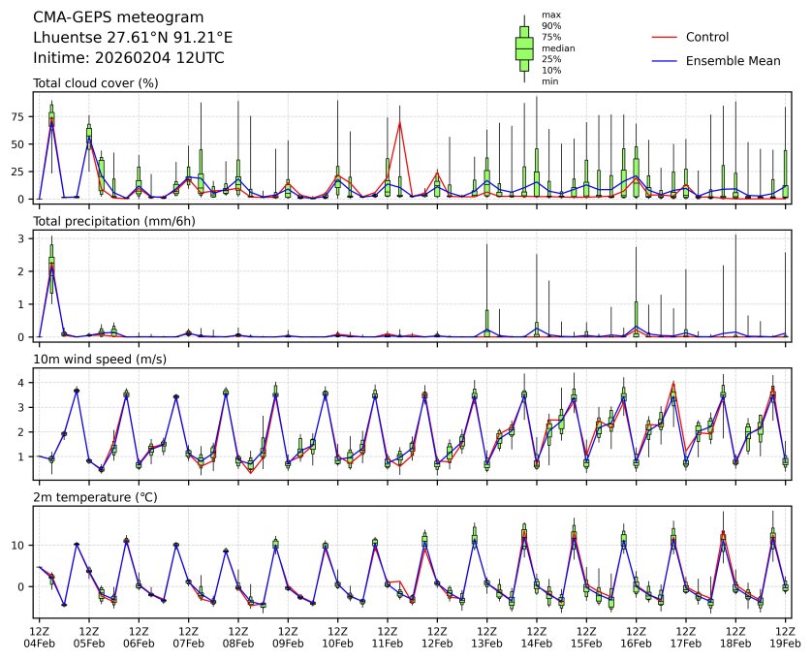This screenshot has height=660, width=812.
Task: Click the "10m wind speed (m/s)" heading
Action: coord(100,361)
